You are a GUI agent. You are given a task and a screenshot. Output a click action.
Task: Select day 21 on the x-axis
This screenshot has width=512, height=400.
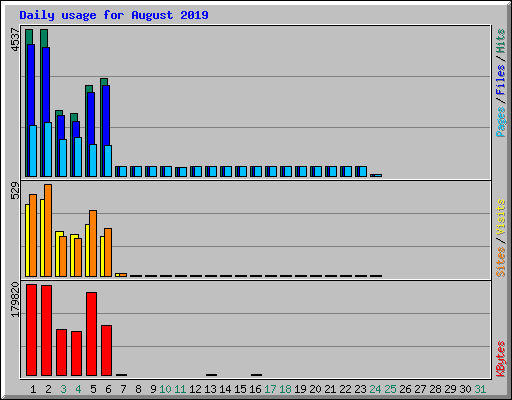pos(330,389)
